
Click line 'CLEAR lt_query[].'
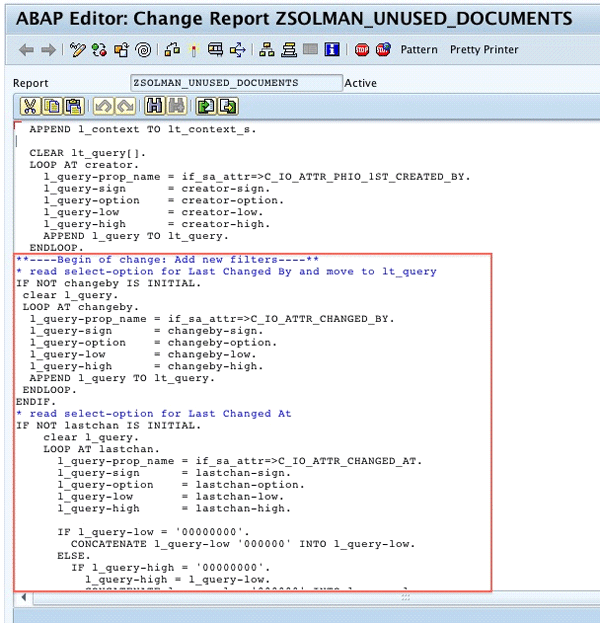coord(87,153)
